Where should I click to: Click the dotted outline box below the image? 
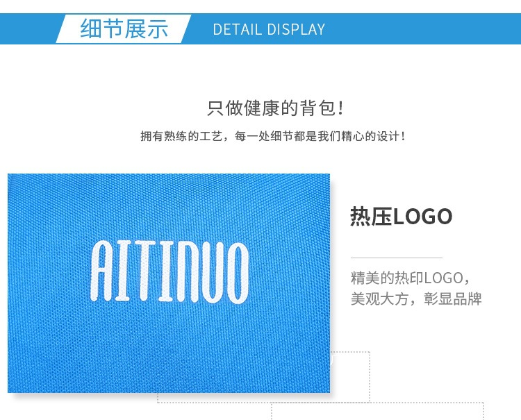tap(263, 377)
